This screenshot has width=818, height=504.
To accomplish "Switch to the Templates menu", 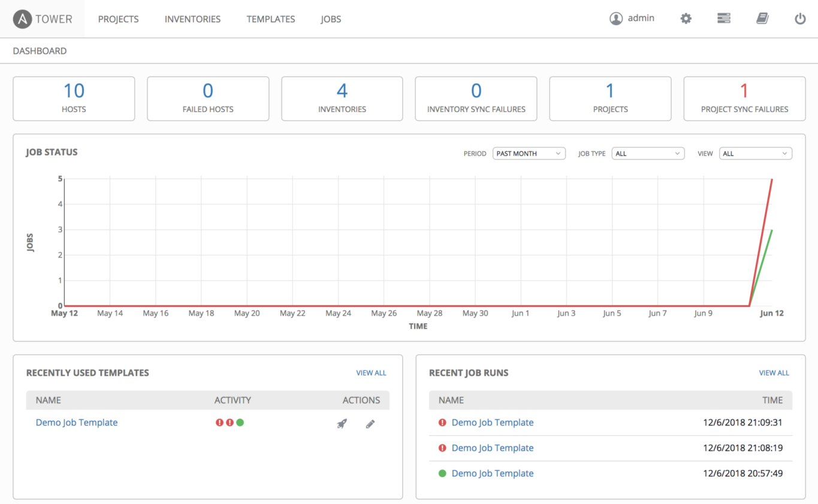I will pos(271,19).
